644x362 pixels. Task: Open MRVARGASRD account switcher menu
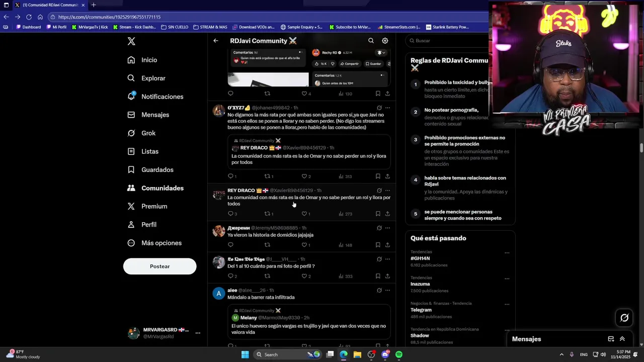click(x=164, y=333)
